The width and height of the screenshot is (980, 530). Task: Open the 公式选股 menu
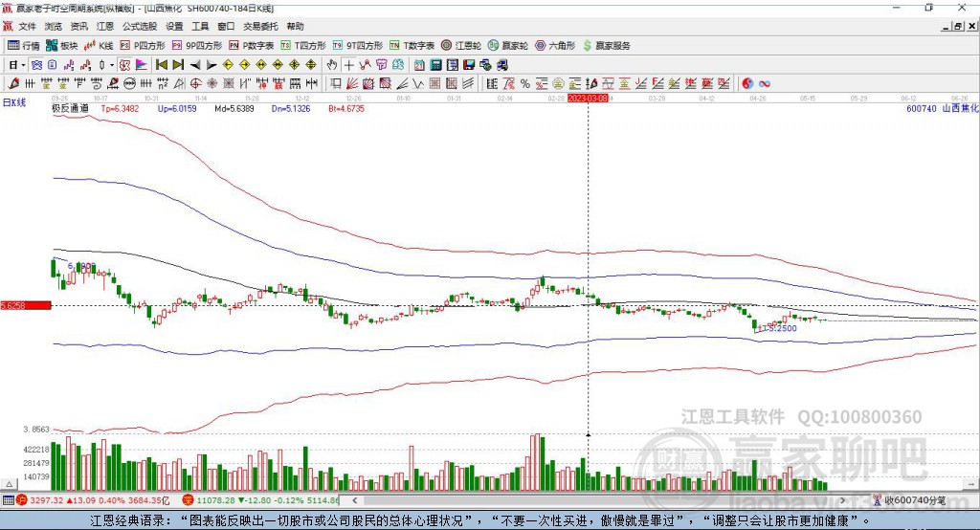[x=139, y=27]
